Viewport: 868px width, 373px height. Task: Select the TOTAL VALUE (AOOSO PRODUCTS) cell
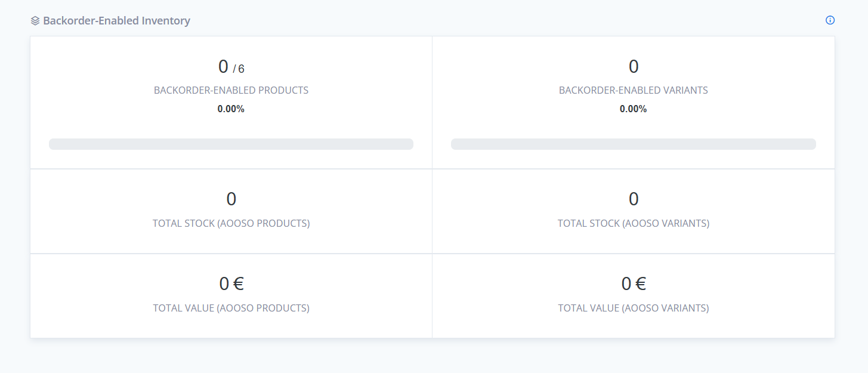click(x=231, y=295)
